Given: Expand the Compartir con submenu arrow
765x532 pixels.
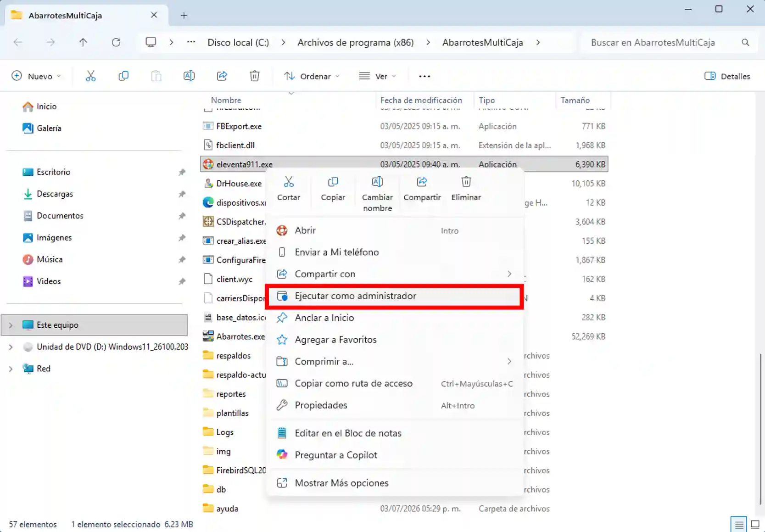Looking at the screenshot, I should [x=509, y=274].
